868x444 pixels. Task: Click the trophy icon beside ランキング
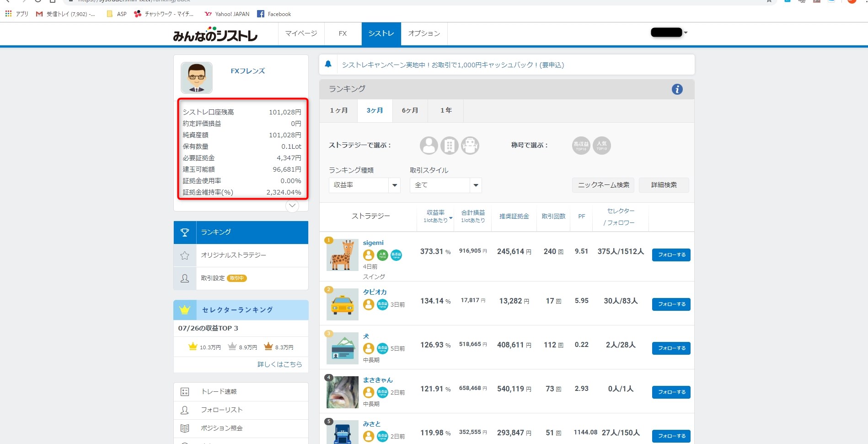click(x=185, y=233)
